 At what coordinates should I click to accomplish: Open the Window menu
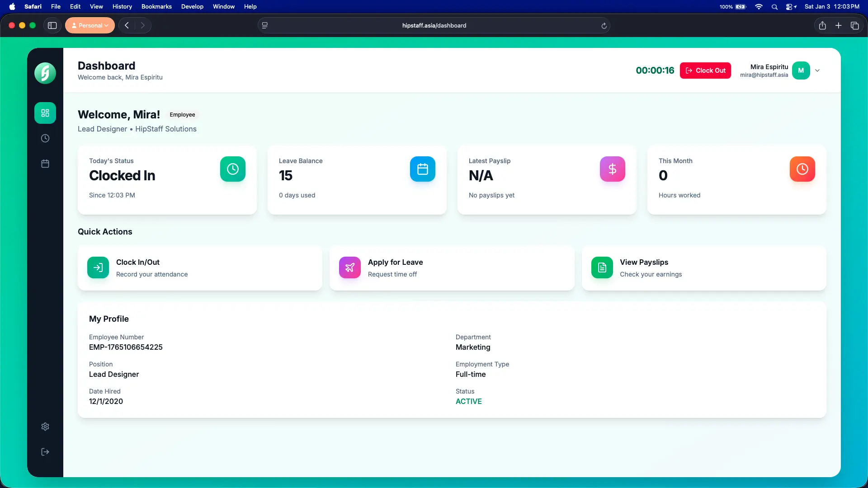tap(224, 7)
